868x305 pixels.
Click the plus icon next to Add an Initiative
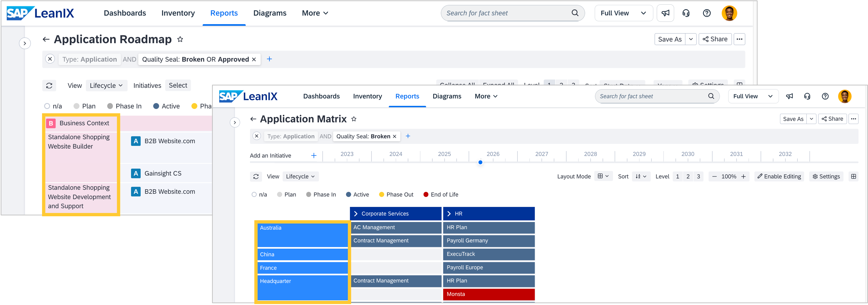314,156
